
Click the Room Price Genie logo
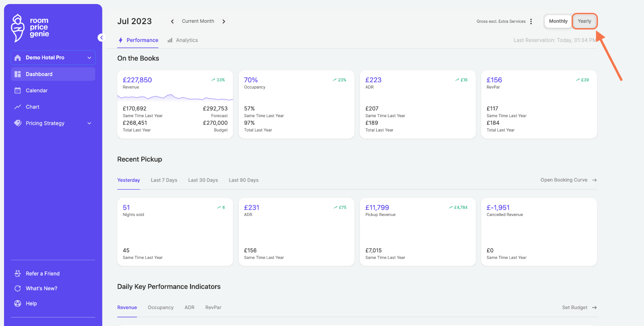coord(30,28)
